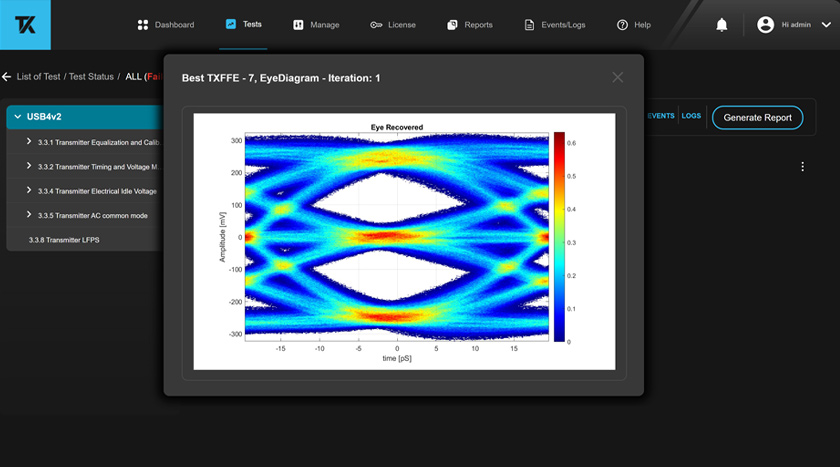Viewport: 840px width, 467px height.
Task: Collapse the USB4v2 test group
Action: click(x=17, y=117)
